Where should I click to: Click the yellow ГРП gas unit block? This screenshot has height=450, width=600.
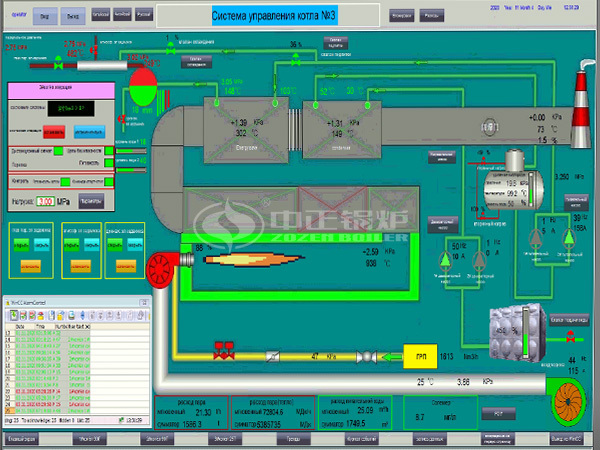(x=414, y=355)
